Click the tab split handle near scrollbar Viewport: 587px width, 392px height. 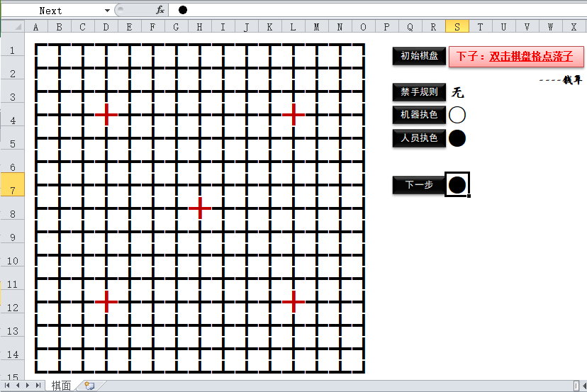pos(576,386)
